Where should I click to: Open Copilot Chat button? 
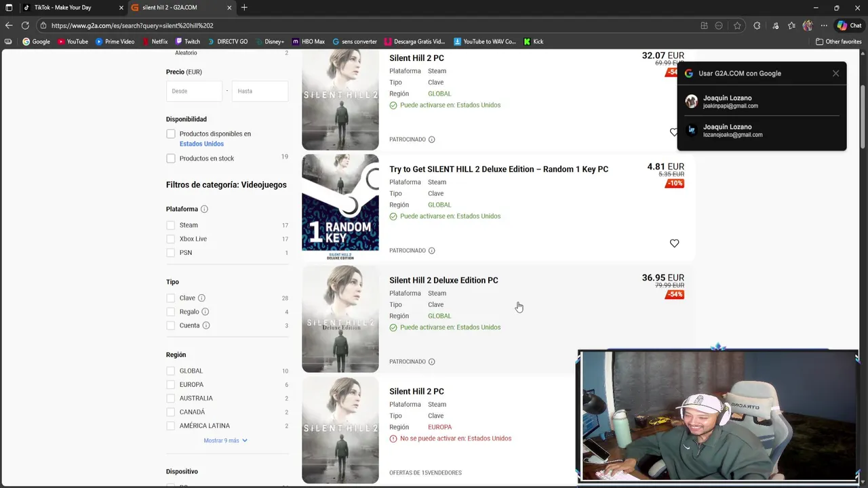848,26
